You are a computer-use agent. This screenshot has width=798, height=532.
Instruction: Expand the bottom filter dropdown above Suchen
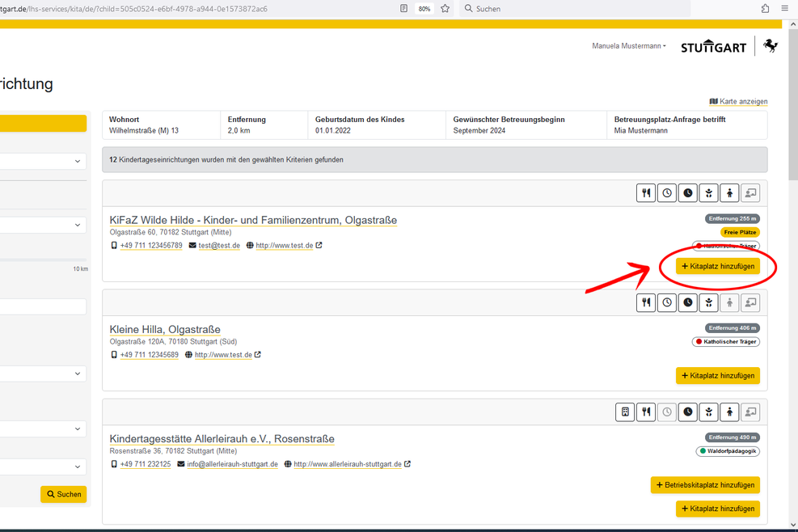43,467
